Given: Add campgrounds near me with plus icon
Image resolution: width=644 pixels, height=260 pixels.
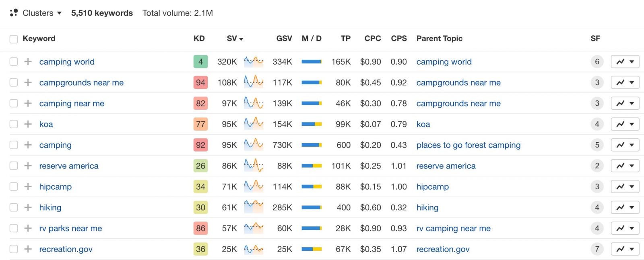Looking at the screenshot, I should click(x=28, y=82).
